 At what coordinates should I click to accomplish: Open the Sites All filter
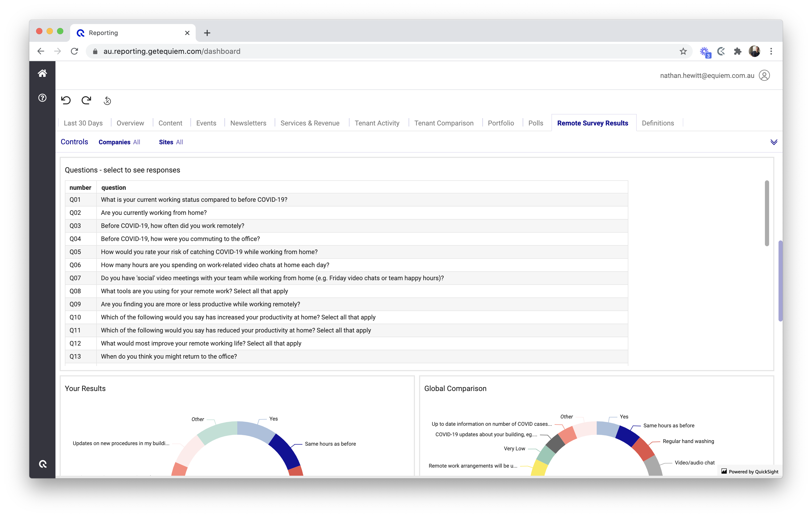point(171,142)
